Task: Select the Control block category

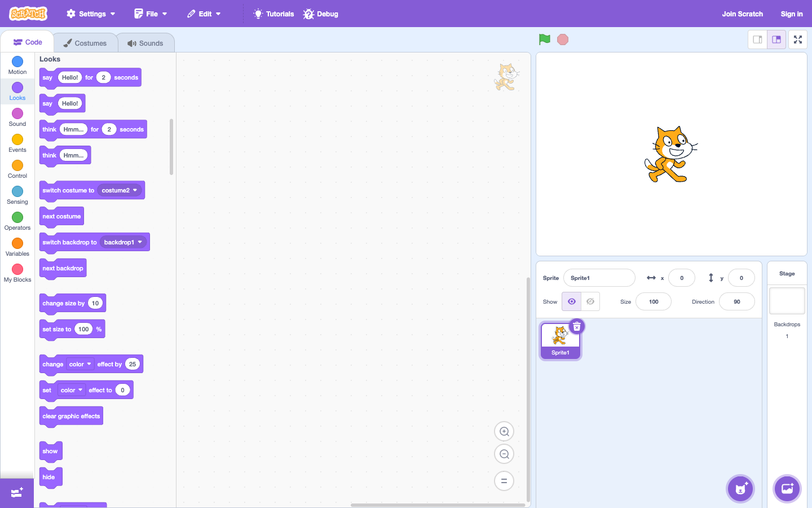Action: pyautogui.click(x=17, y=169)
